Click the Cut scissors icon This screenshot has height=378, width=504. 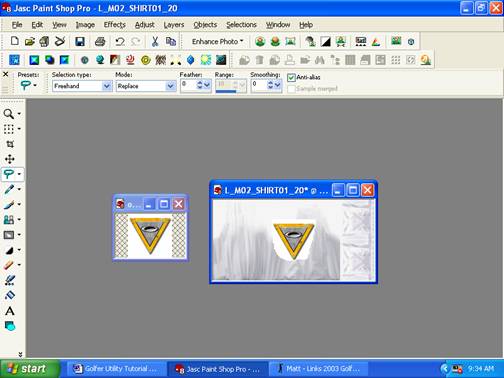pos(155,42)
